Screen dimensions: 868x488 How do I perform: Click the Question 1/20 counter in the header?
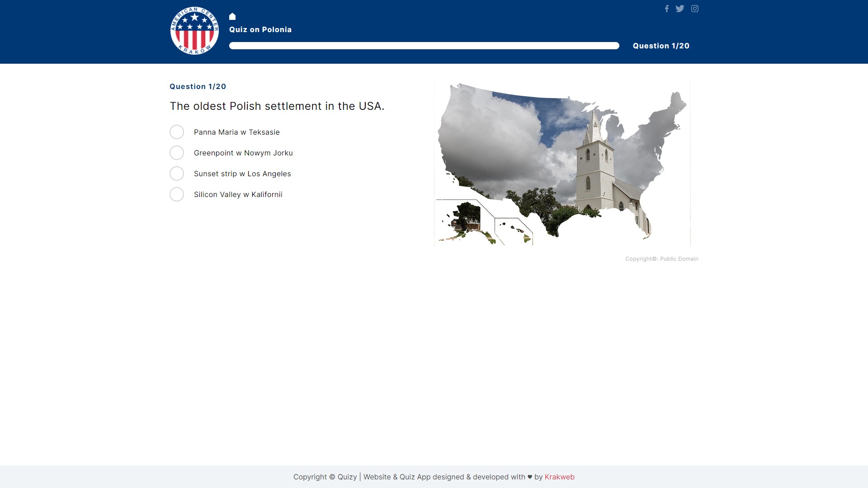tap(661, 46)
